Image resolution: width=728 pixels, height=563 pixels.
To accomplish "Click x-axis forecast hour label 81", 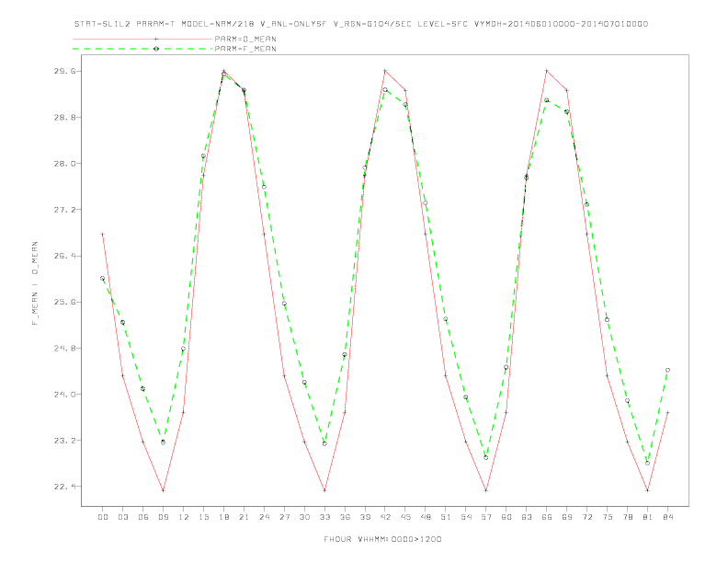I will [x=647, y=517].
